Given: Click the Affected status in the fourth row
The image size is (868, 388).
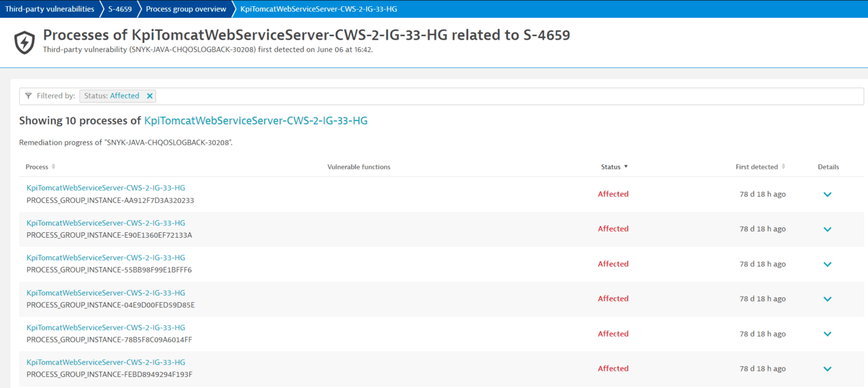Looking at the screenshot, I should click(613, 299).
